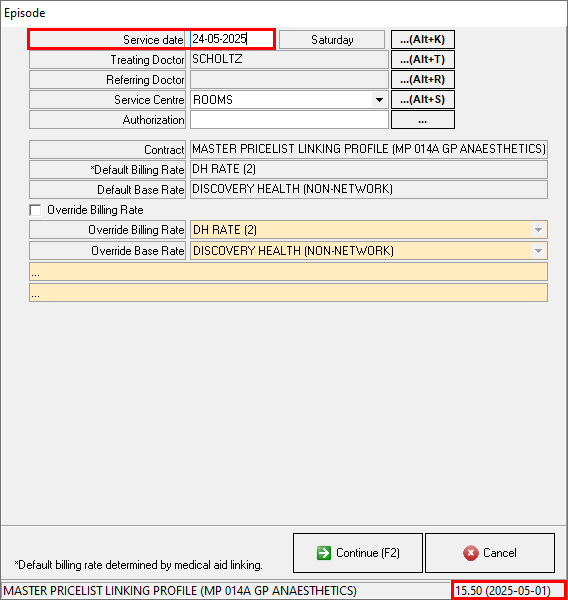
Task: Click the red X icon on Cancel
Action: [x=471, y=553]
